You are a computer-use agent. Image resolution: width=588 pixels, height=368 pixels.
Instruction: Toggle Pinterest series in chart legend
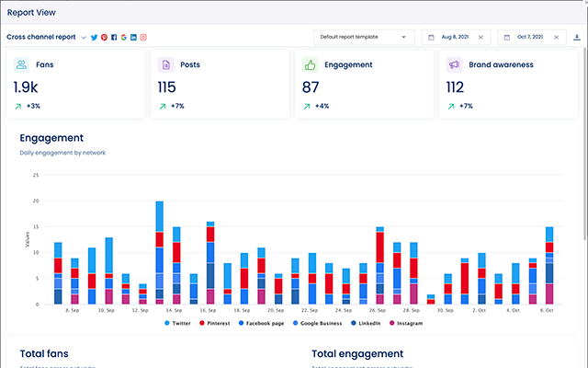click(x=219, y=324)
